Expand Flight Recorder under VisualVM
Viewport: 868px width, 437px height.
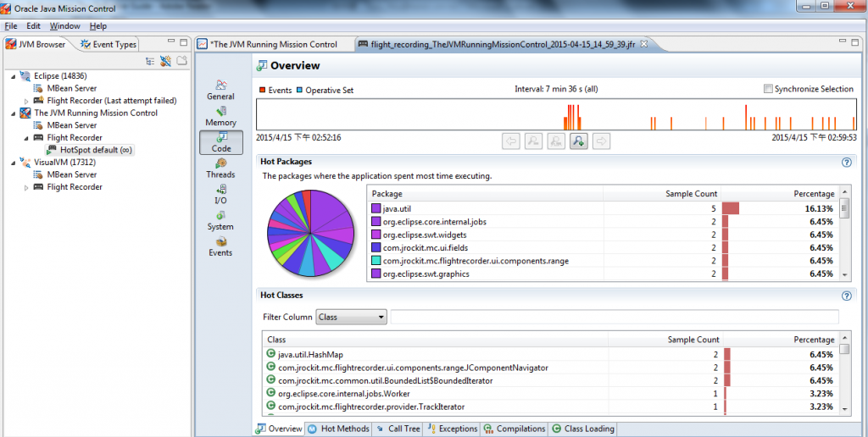click(26, 187)
